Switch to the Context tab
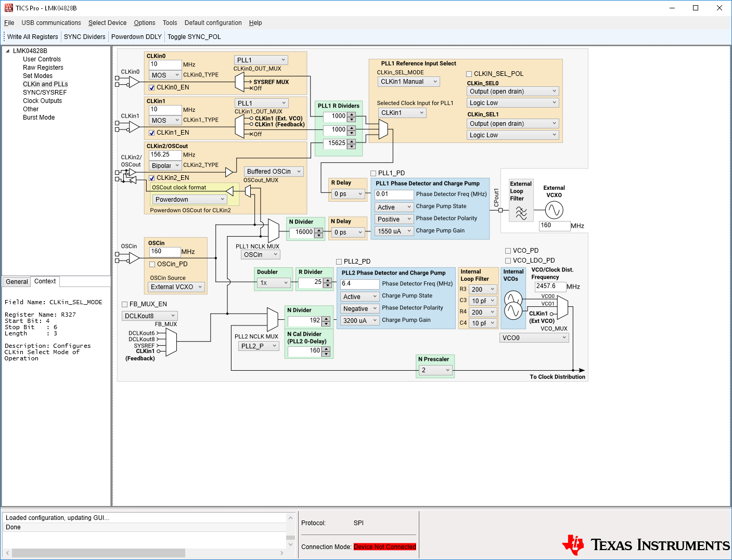Viewport: 732px width, 560px height. [x=45, y=281]
